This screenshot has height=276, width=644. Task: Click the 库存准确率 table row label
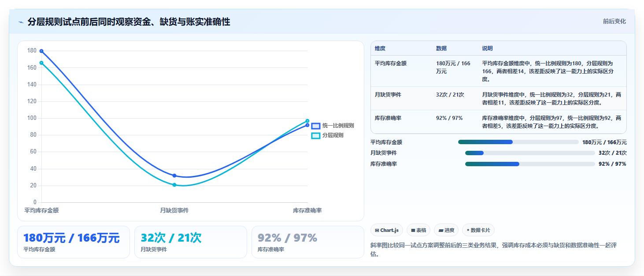point(388,119)
